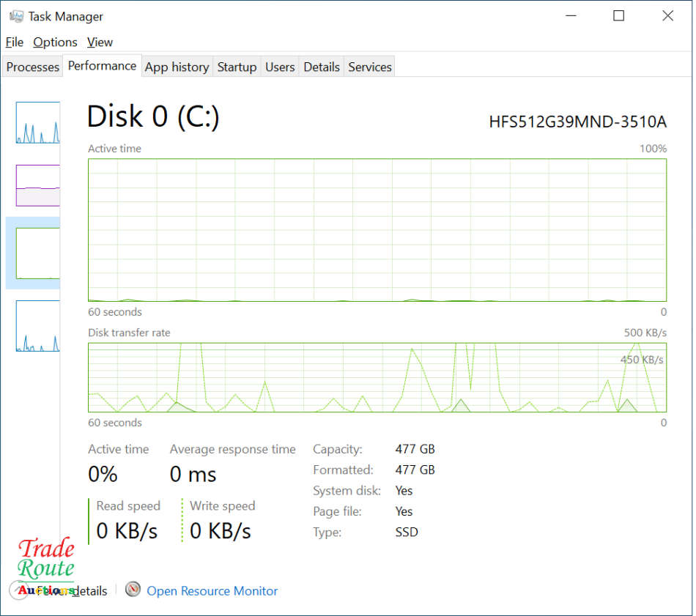Open the Services tab
The width and height of the screenshot is (696, 616).
click(x=370, y=67)
